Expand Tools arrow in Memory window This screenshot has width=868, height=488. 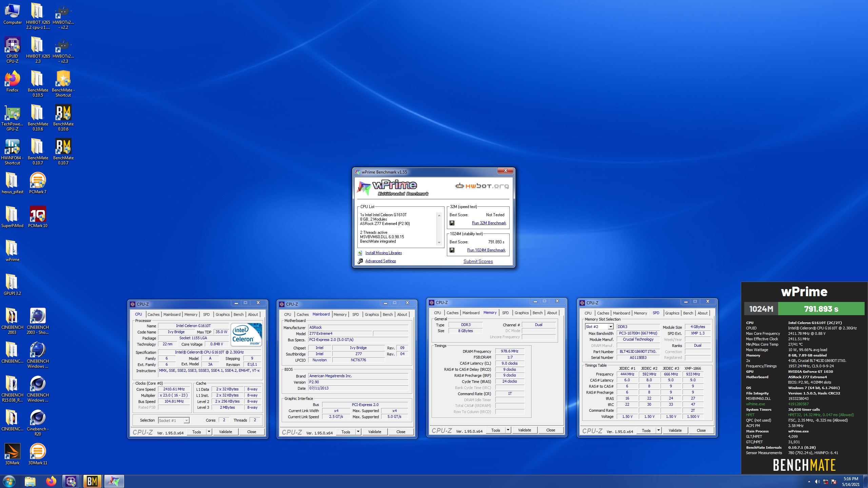(x=508, y=430)
